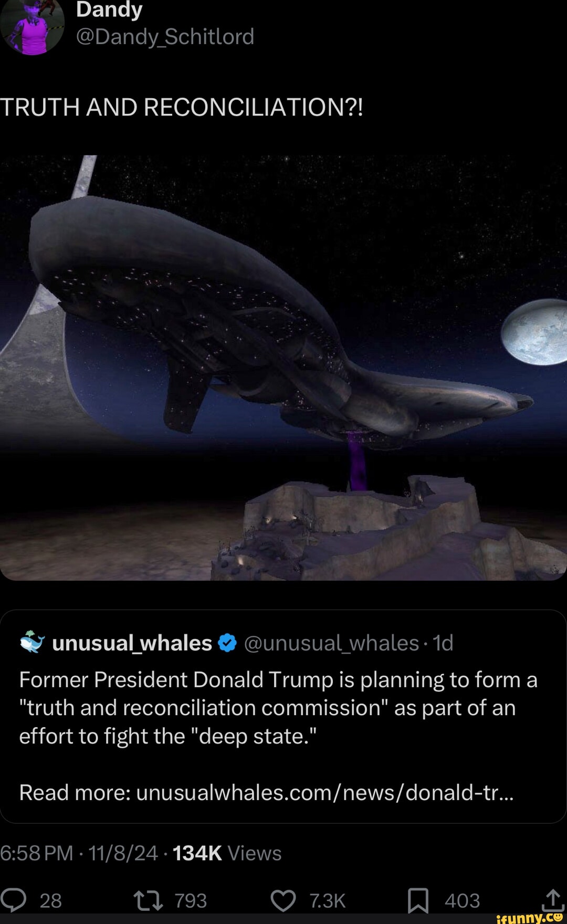Click the 7.3K likes count
Screen dimensions: 567x924
[328, 901]
